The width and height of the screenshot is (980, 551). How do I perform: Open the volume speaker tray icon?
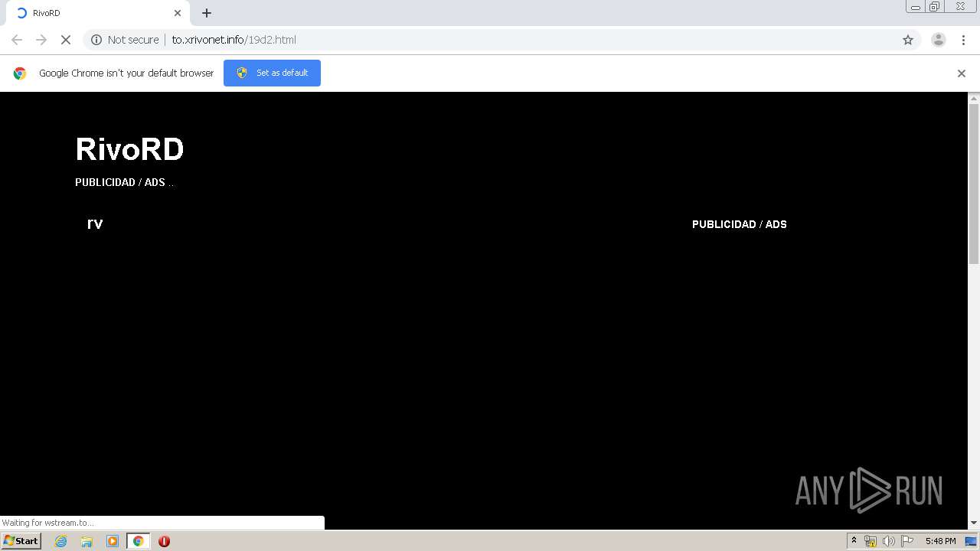coord(889,541)
